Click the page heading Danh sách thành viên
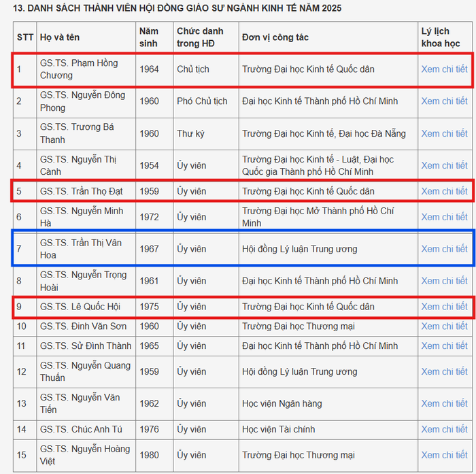476x474 pixels. [x=177, y=8]
